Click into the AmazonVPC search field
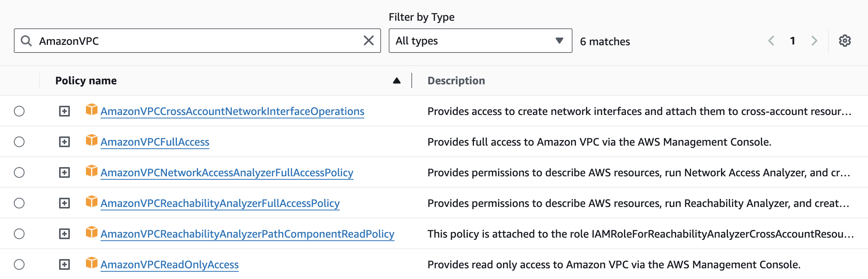 [x=197, y=41]
